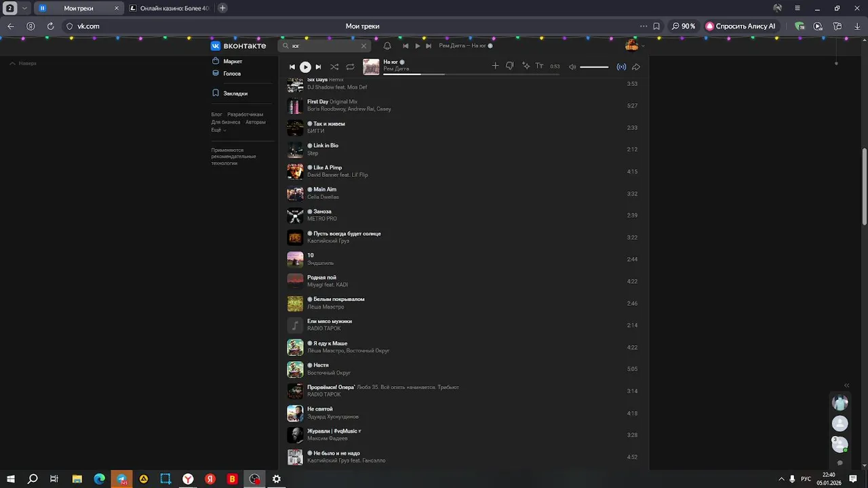Open the adblock shield extension icon
The height and width of the screenshot is (488, 868).
(x=800, y=26)
